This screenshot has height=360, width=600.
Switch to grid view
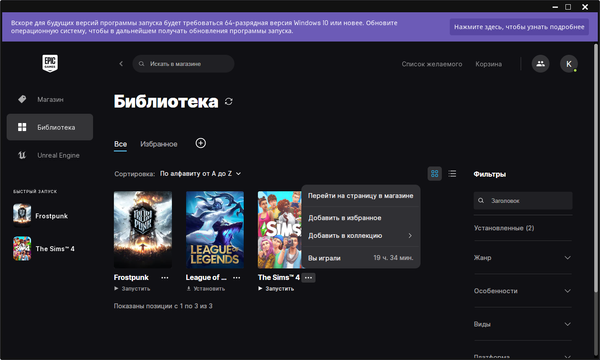(x=434, y=174)
